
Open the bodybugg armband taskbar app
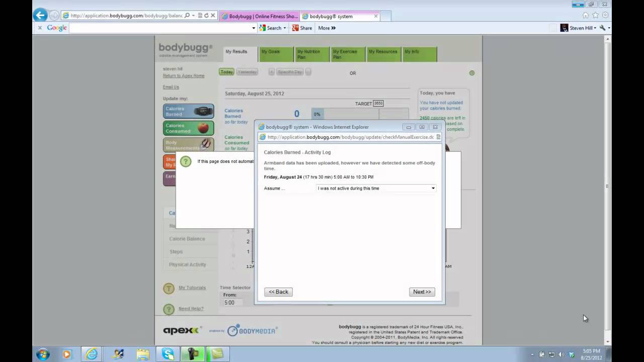(192, 354)
